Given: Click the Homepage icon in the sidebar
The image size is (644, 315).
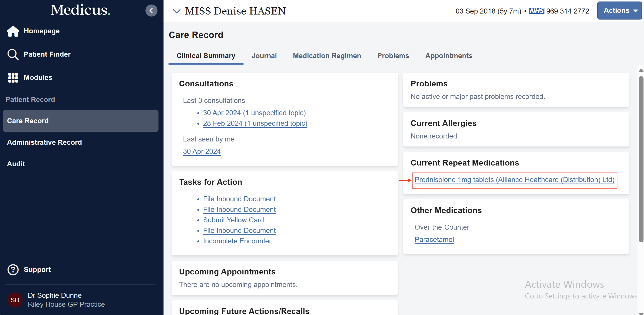Looking at the screenshot, I should [x=13, y=31].
